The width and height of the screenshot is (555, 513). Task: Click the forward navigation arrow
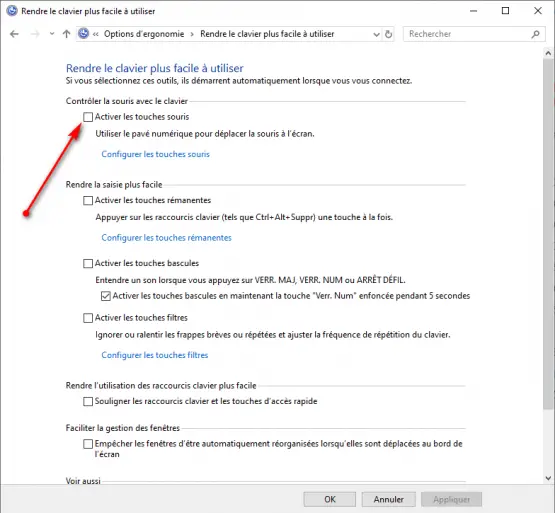[x=35, y=34]
